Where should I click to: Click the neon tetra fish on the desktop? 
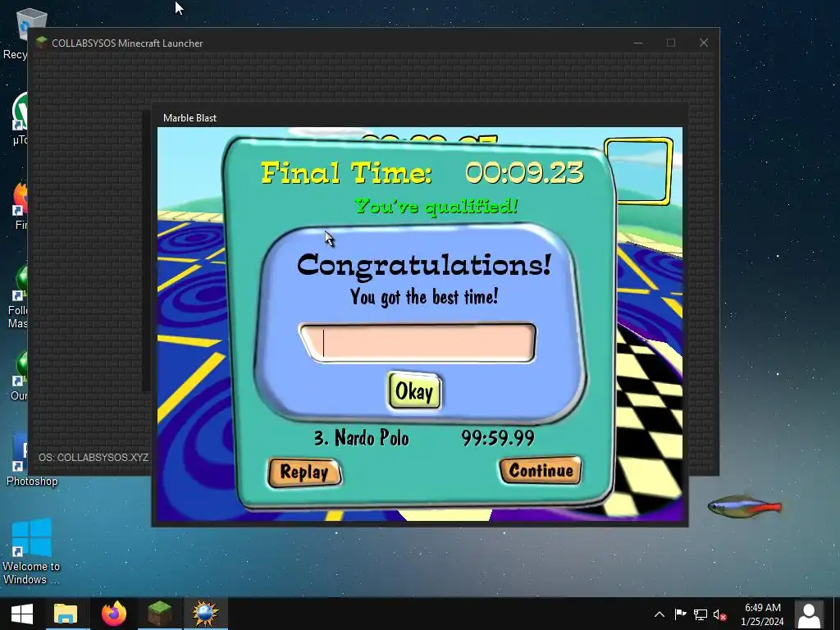pos(745,506)
